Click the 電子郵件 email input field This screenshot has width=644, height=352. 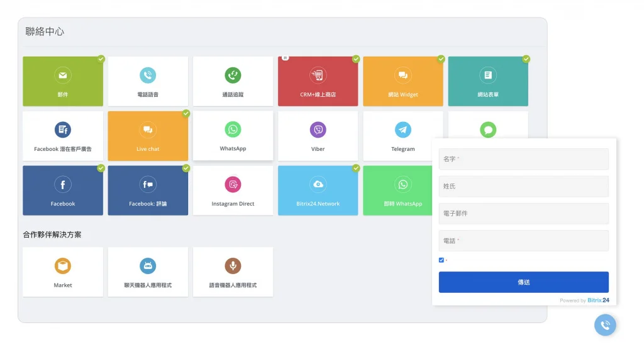524,213
